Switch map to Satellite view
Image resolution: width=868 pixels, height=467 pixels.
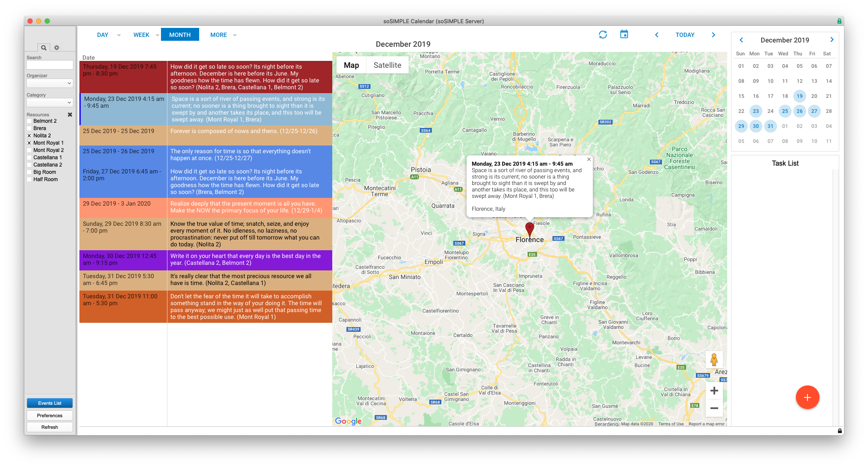point(387,65)
